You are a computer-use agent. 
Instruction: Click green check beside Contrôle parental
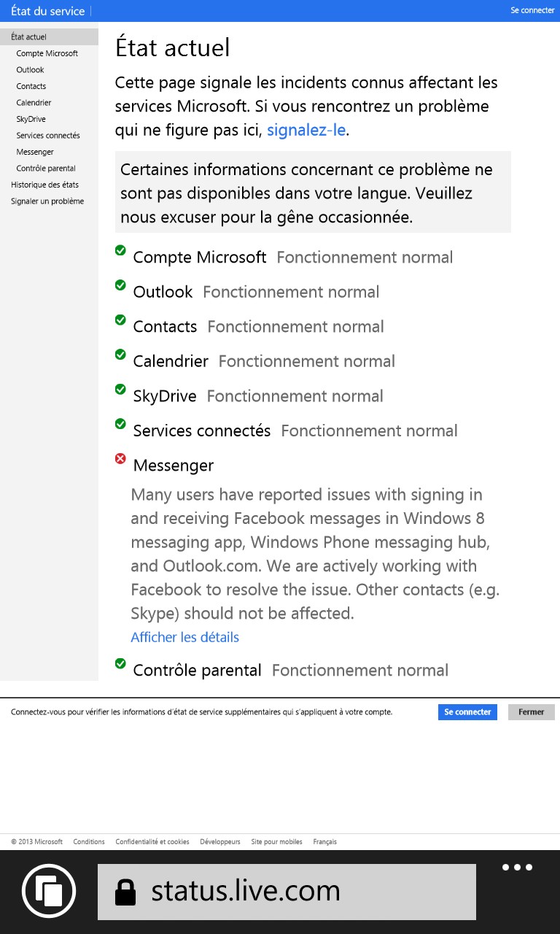click(x=120, y=663)
